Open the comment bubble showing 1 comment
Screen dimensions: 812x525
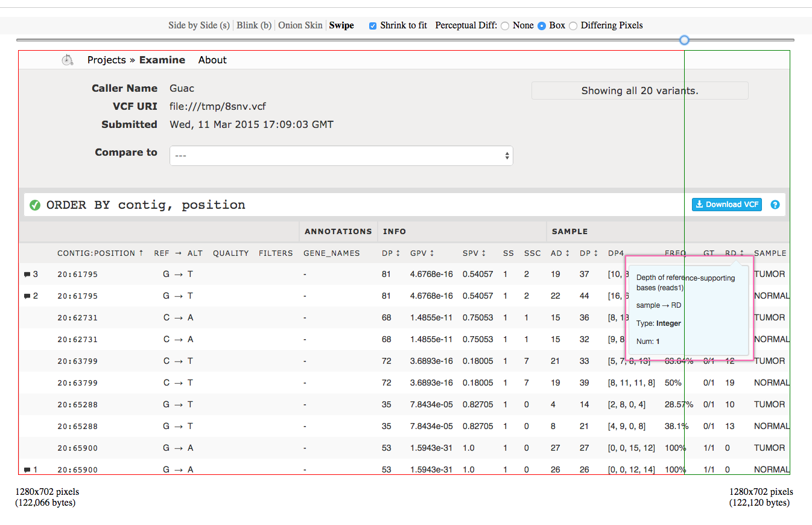click(31, 470)
